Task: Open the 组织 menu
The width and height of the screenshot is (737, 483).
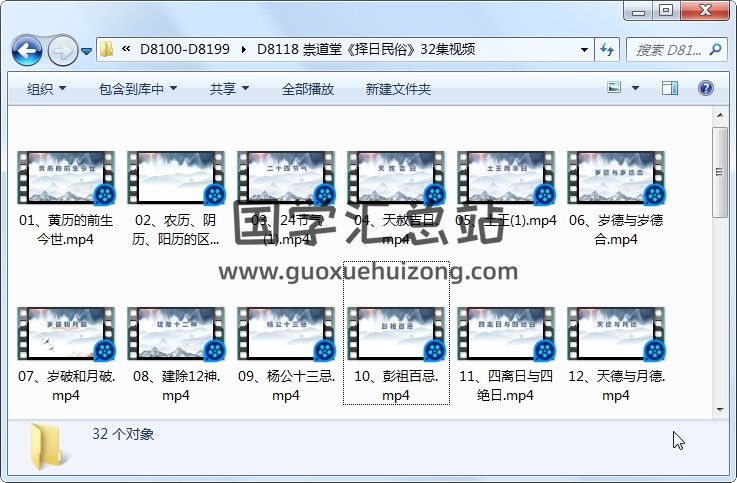Action: point(46,89)
